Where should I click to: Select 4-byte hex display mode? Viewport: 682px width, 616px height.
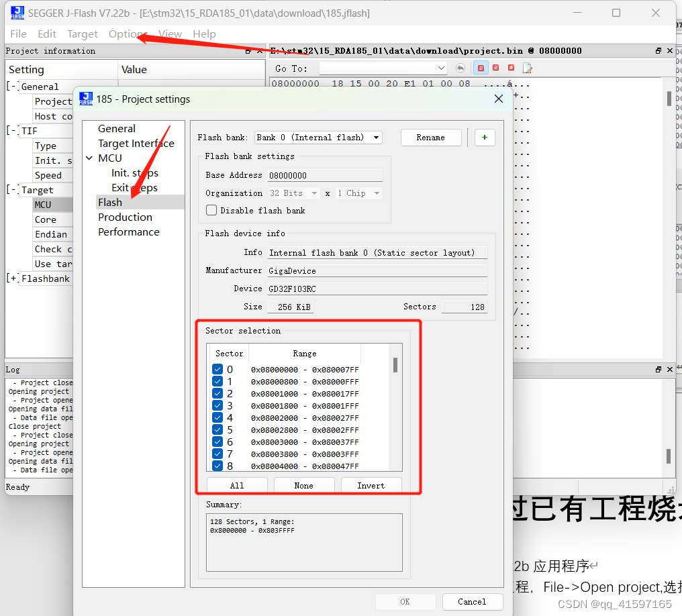pos(511,68)
